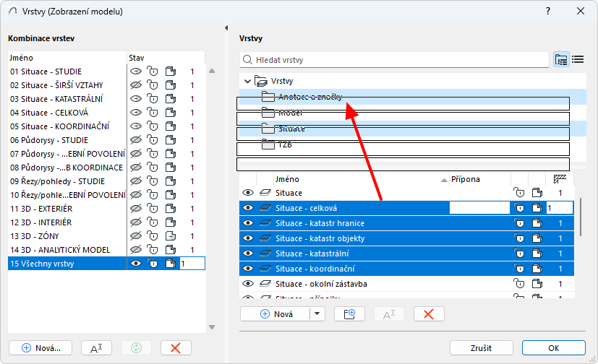This screenshot has height=364, width=598.
Task: Delete the selected layer combination
Action: tap(175, 347)
